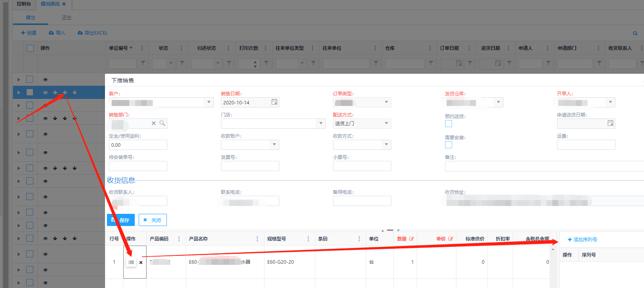Enable the 预约送货 checkbox
The height and width of the screenshot is (288, 644).
click(449, 124)
